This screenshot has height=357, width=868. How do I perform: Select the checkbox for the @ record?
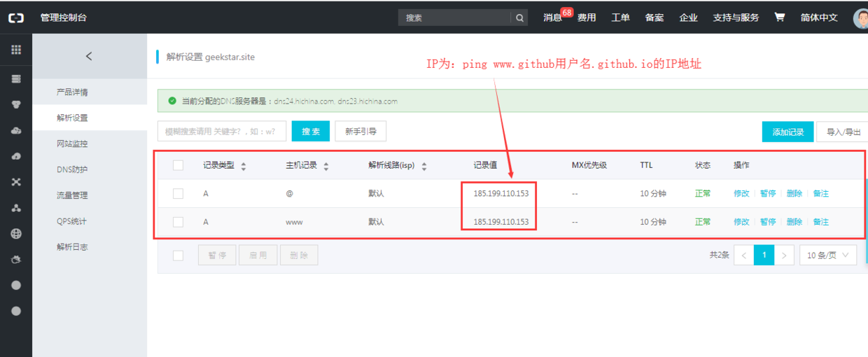click(x=178, y=193)
